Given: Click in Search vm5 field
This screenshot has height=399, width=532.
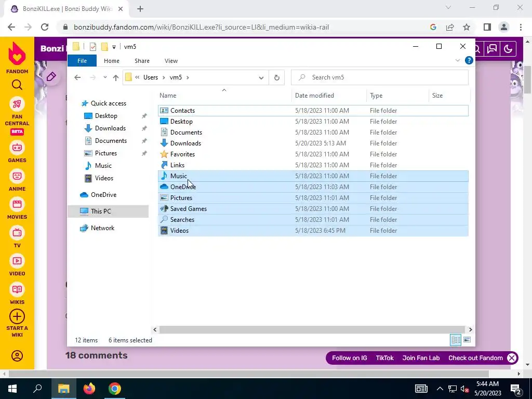Looking at the screenshot, I should (380, 77).
